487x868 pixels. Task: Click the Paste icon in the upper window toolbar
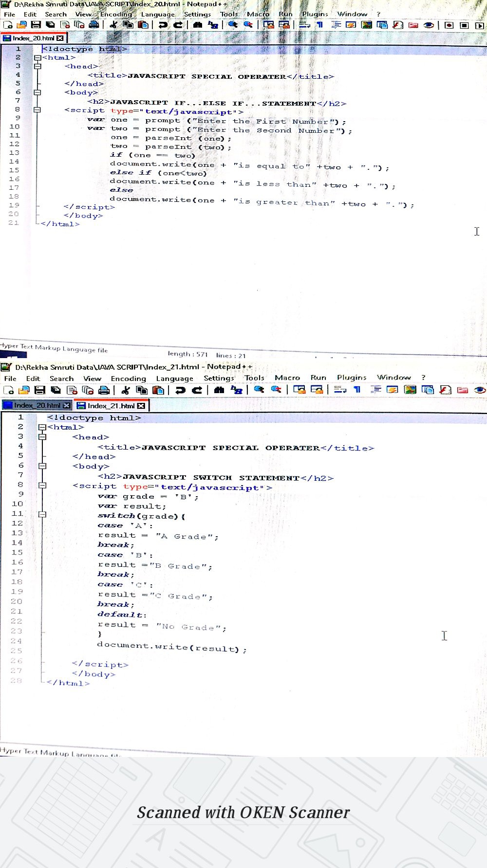click(143, 25)
